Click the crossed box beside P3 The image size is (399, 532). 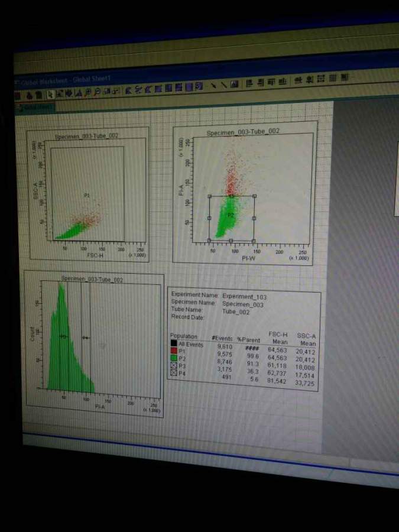tap(174, 365)
